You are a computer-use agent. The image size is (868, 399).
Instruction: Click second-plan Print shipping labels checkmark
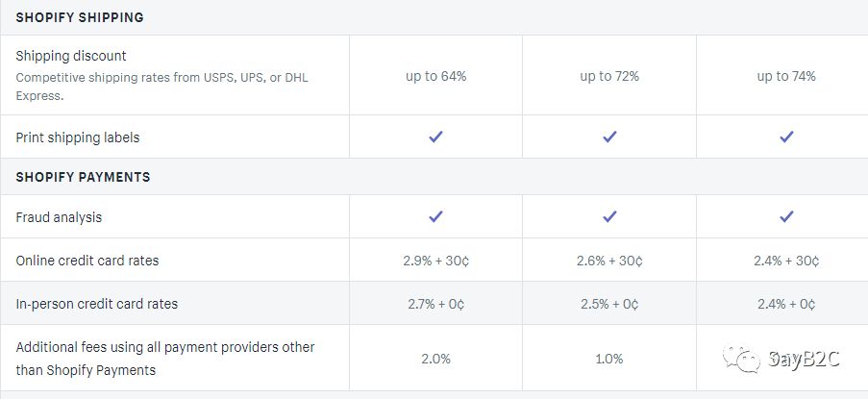609,137
